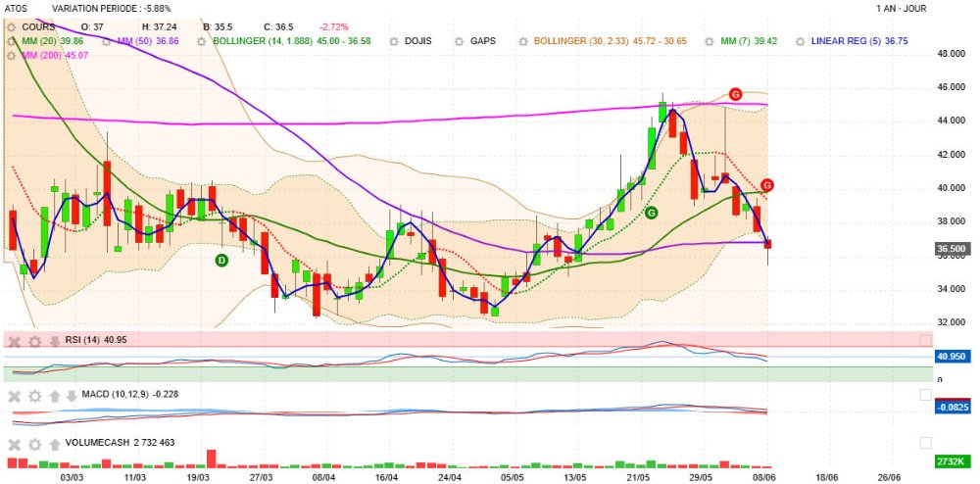Click the O: 37 opening value
The image size is (980, 484).
click(92, 27)
